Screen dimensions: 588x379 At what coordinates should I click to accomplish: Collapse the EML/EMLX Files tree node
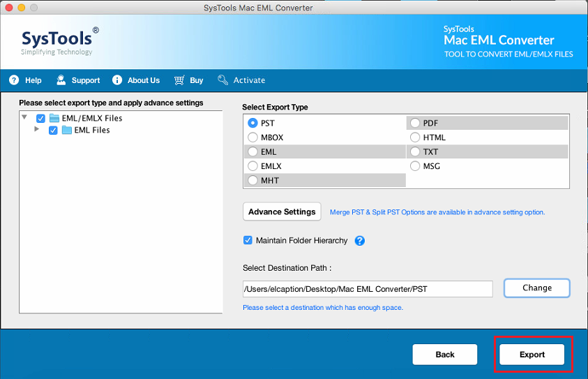coord(24,117)
